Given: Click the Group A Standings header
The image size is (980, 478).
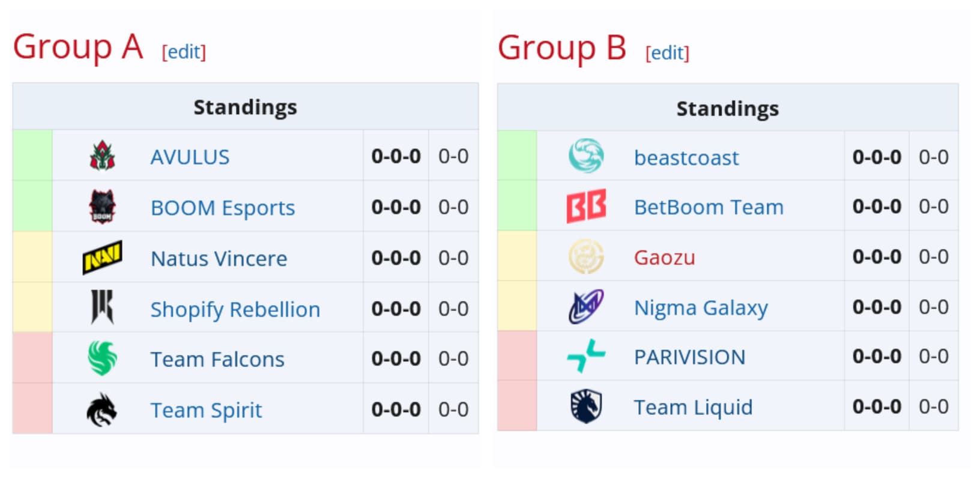Looking at the screenshot, I should (x=245, y=107).
